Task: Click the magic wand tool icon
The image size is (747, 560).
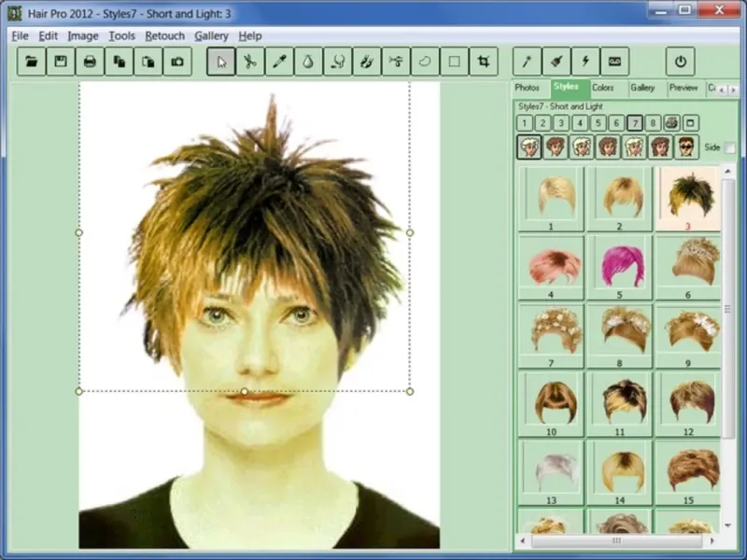Action: pyautogui.click(x=527, y=62)
